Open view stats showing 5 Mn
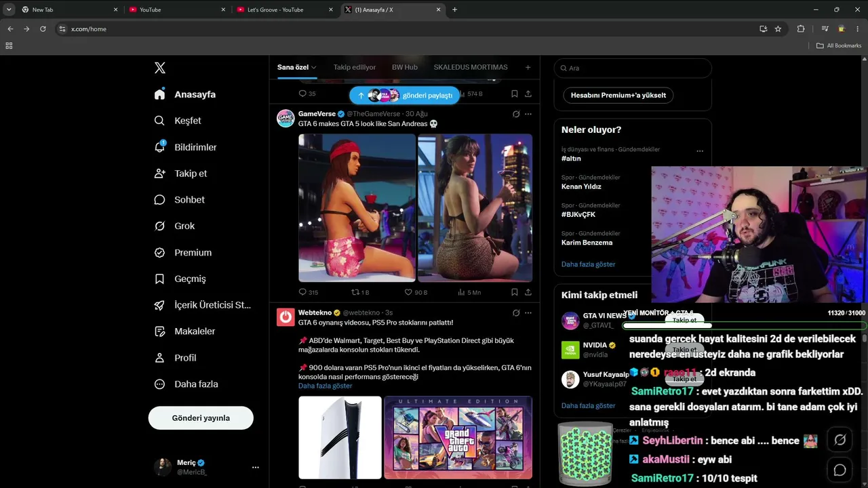The image size is (868, 488). (x=469, y=292)
